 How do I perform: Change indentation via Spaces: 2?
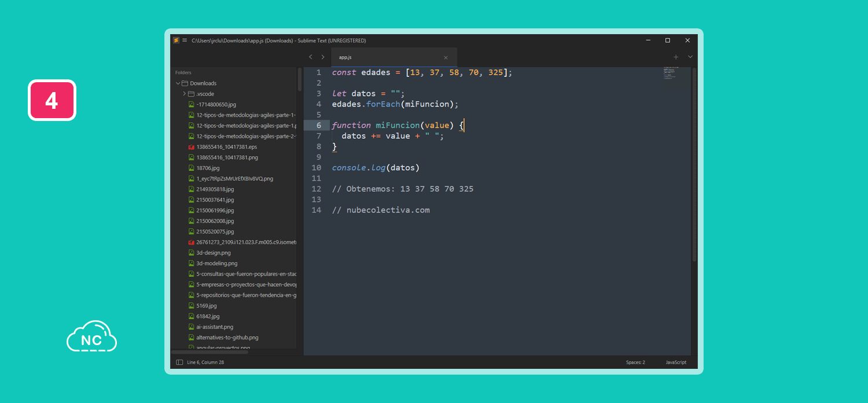[635, 362]
